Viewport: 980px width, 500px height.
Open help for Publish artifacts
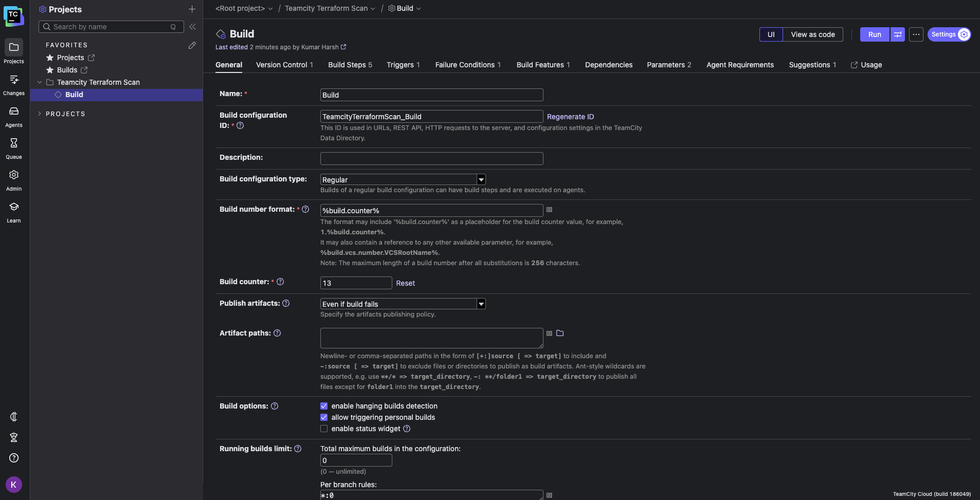click(286, 303)
